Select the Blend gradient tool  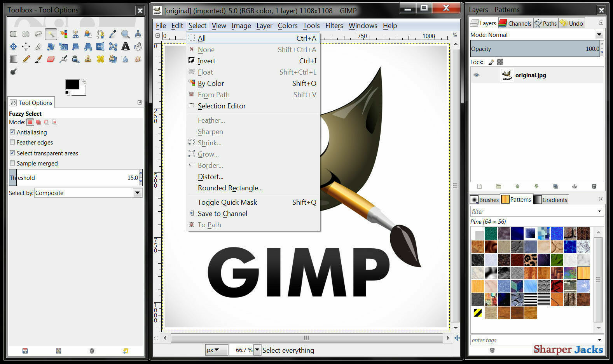coord(14,59)
